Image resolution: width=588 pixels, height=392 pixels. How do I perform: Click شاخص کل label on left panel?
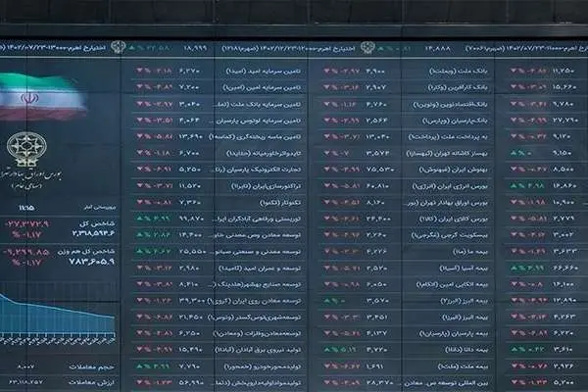(x=97, y=223)
